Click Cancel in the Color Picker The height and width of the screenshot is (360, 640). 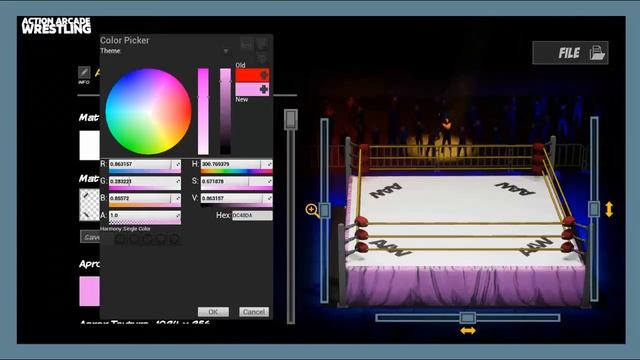click(x=254, y=312)
